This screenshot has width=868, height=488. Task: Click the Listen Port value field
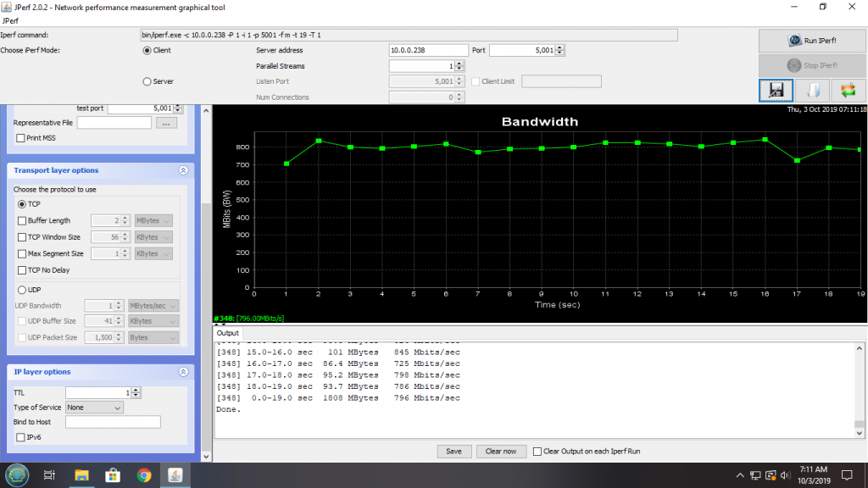click(x=422, y=81)
